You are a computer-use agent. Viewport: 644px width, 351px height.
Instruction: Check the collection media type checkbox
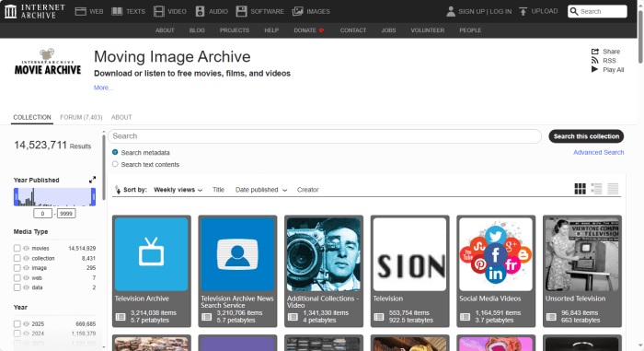17,258
